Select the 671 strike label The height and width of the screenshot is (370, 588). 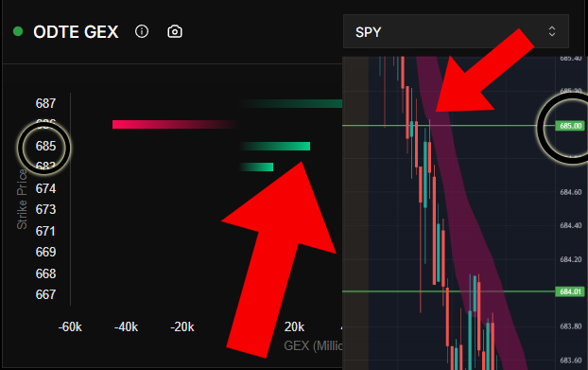pos(45,231)
